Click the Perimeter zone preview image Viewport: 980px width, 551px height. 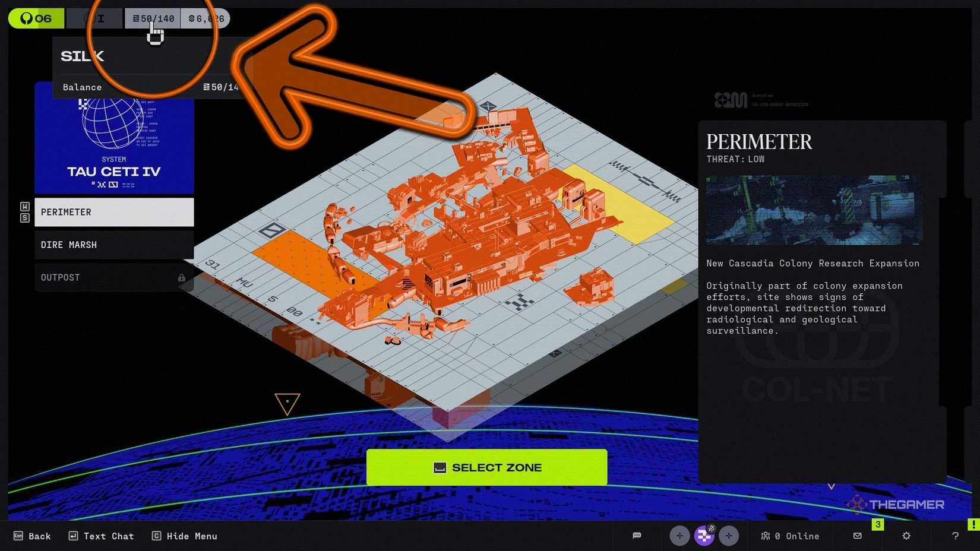tap(814, 210)
